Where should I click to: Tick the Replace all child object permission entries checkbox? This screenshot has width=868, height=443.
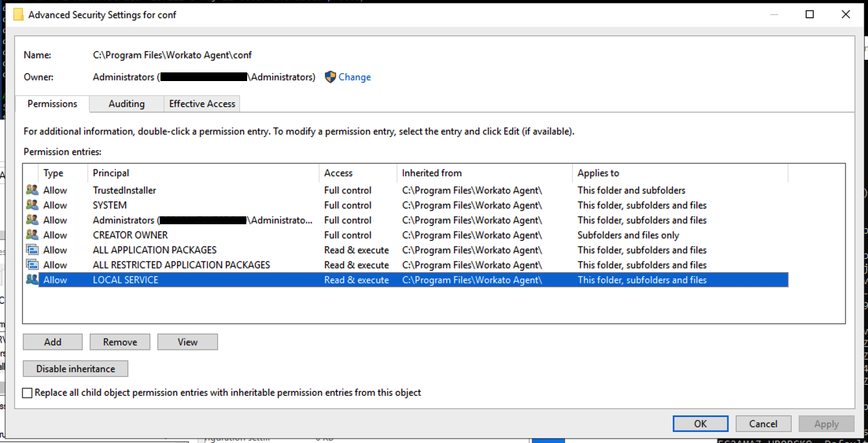pyautogui.click(x=27, y=393)
